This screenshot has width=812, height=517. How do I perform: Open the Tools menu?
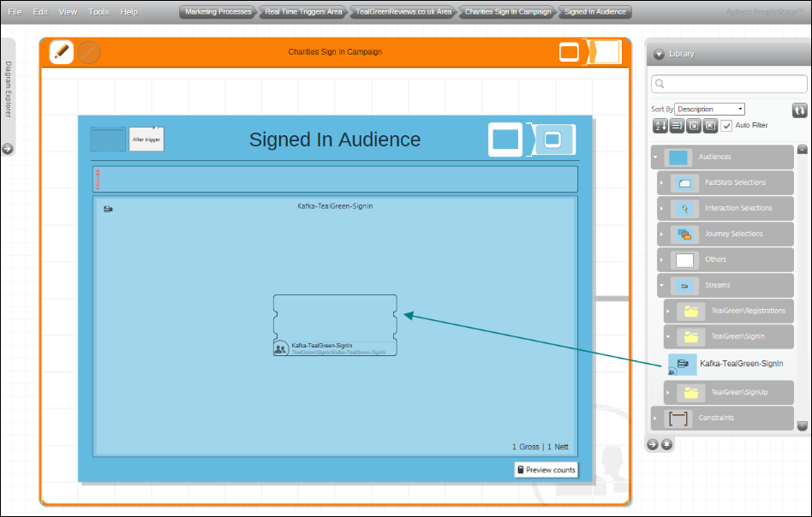tap(99, 11)
